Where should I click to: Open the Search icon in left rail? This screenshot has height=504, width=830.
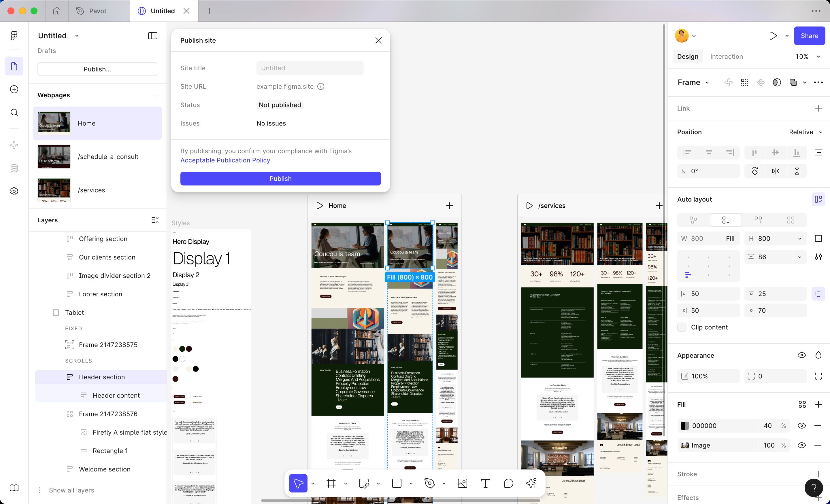[14, 112]
